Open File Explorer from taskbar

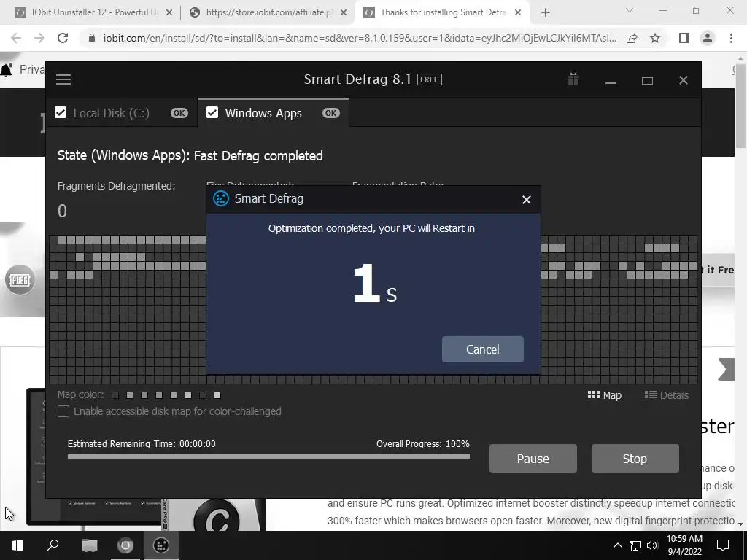click(89, 545)
